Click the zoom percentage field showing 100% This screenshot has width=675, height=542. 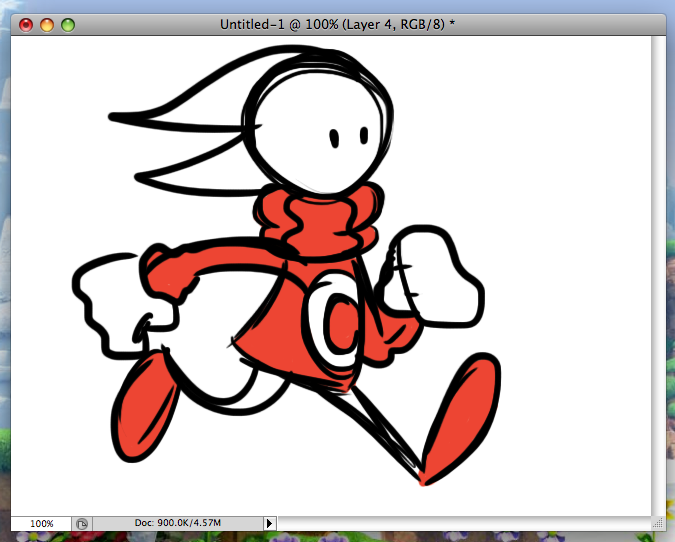coord(41,523)
